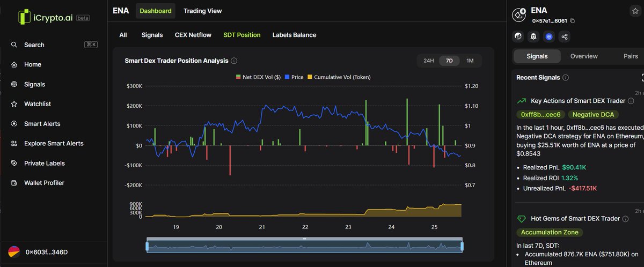Click the Wallet Profiler icon

[14, 183]
